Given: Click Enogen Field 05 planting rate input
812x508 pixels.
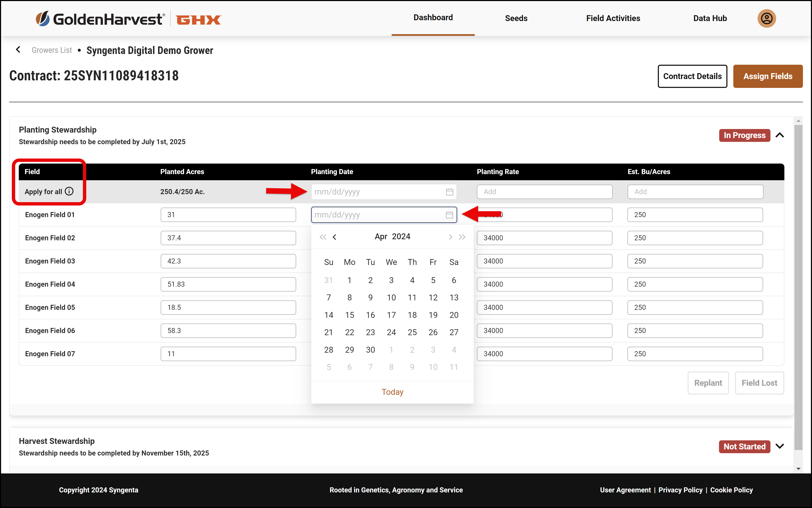Looking at the screenshot, I should 544,307.
